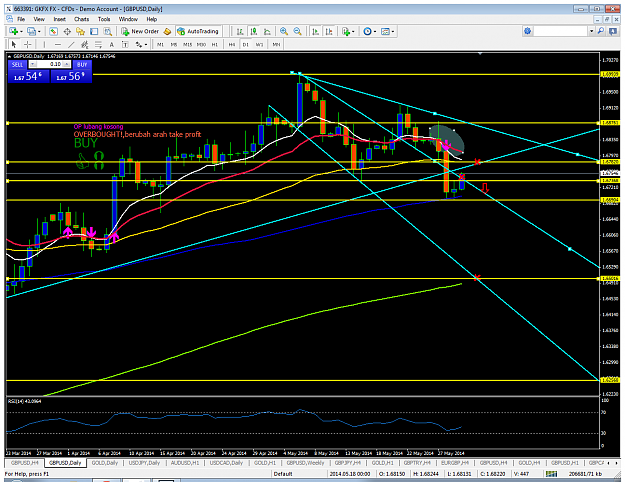Switch to line chart display

pos(267,31)
